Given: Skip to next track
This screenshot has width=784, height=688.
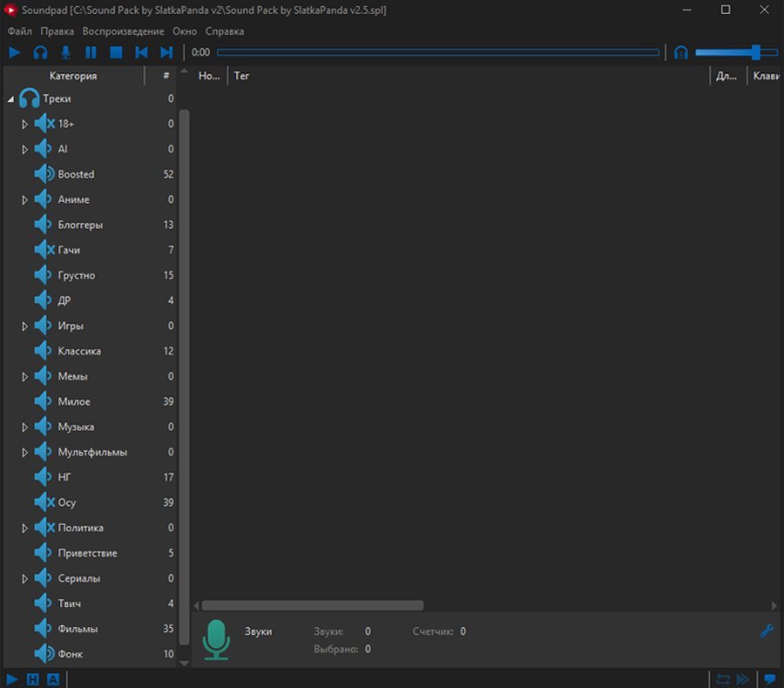Looking at the screenshot, I should 166,52.
